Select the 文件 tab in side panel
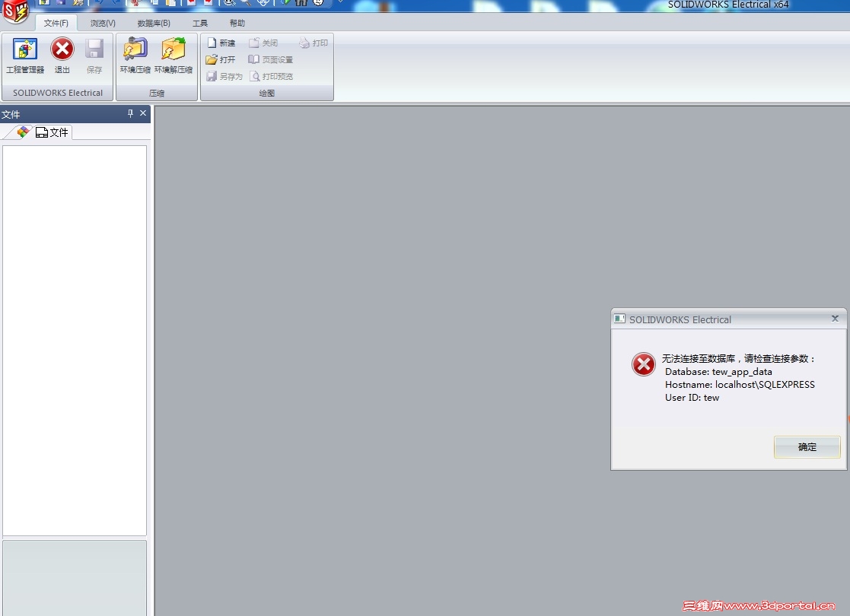Image resolution: width=850 pixels, height=616 pixels. [52, 132]
